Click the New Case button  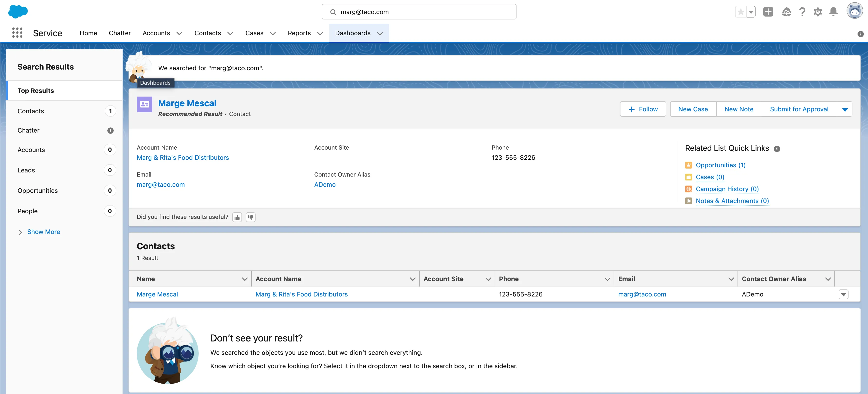point(693,109)
